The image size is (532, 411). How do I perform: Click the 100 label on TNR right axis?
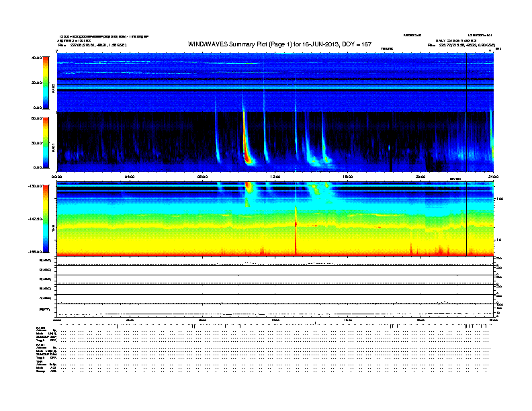[x=499, y=199]
